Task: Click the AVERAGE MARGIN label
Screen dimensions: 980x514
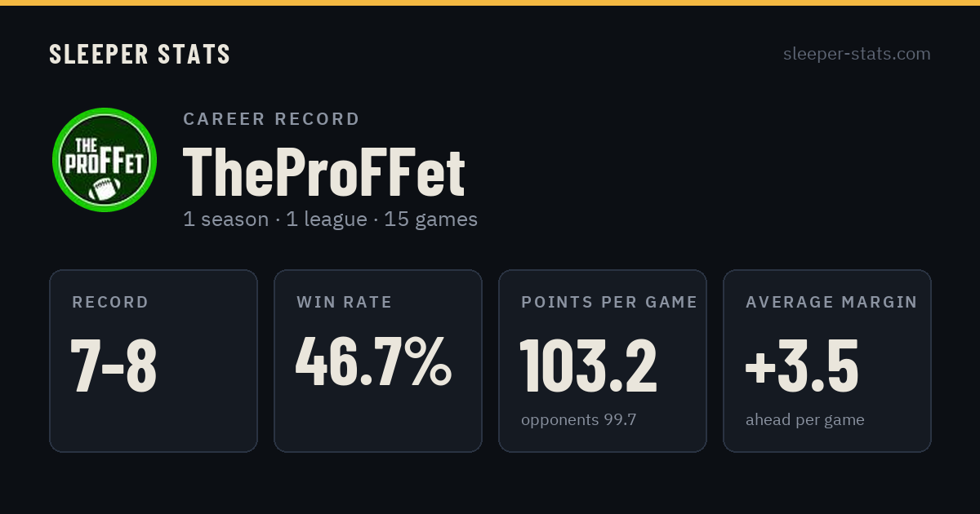Action: click(x=831, y=302)
